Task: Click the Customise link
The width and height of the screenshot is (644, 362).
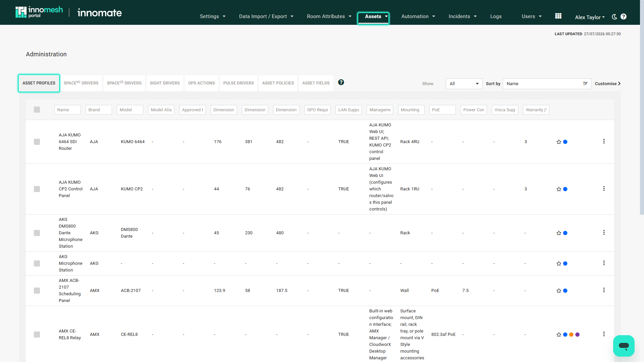Action: tap(608, 84)
